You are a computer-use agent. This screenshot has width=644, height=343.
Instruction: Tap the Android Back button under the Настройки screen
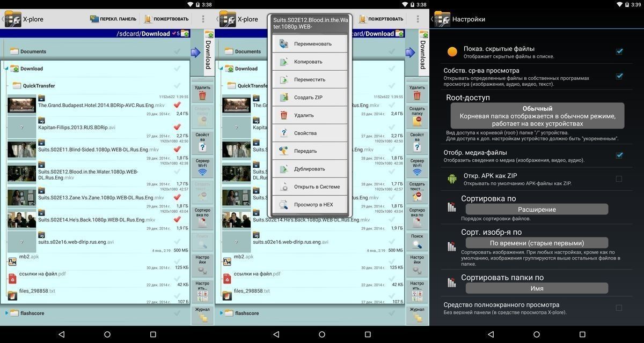click(x=491, y=334)
